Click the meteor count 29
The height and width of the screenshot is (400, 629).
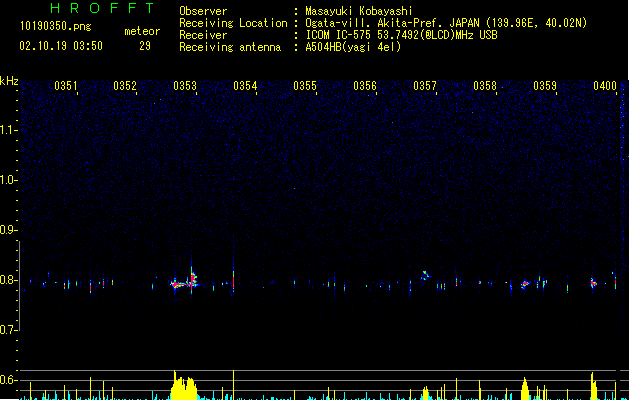coord(145,46)
